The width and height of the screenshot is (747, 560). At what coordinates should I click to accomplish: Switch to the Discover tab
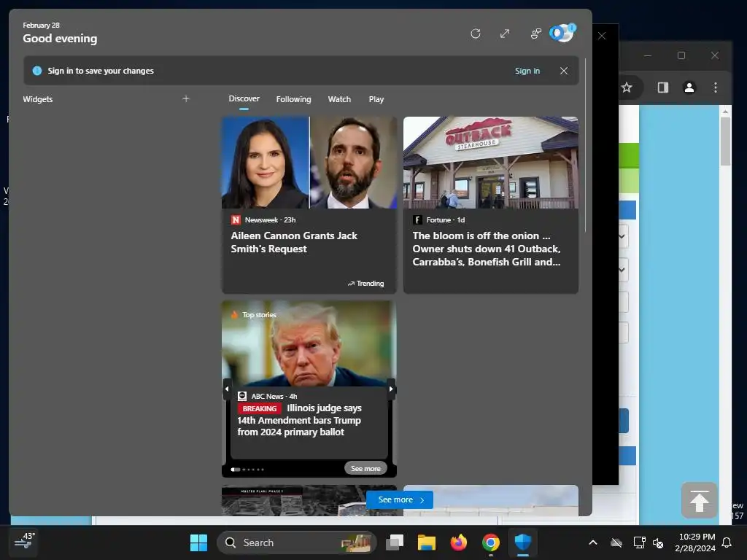pos(244,98)
